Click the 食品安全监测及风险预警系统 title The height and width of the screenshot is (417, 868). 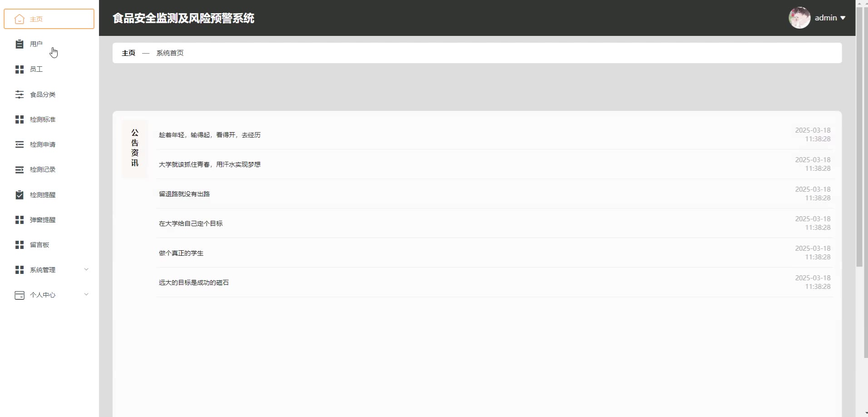pos(183,18)
